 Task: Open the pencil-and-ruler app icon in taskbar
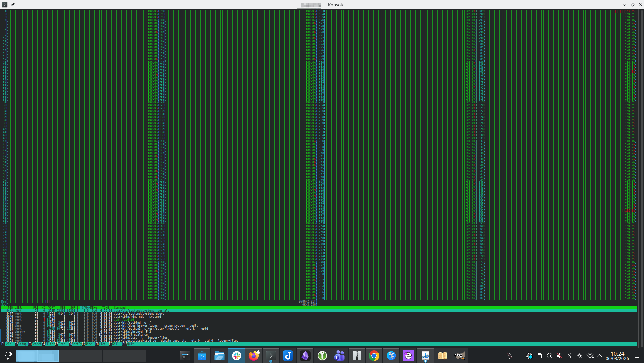coord(425,355)
